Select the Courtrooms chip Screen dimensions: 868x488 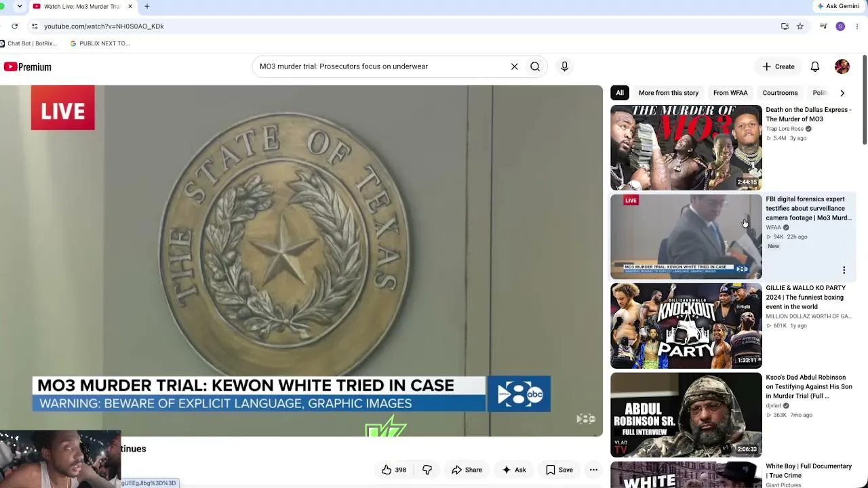pyautogui.click(x=780, y=93)
